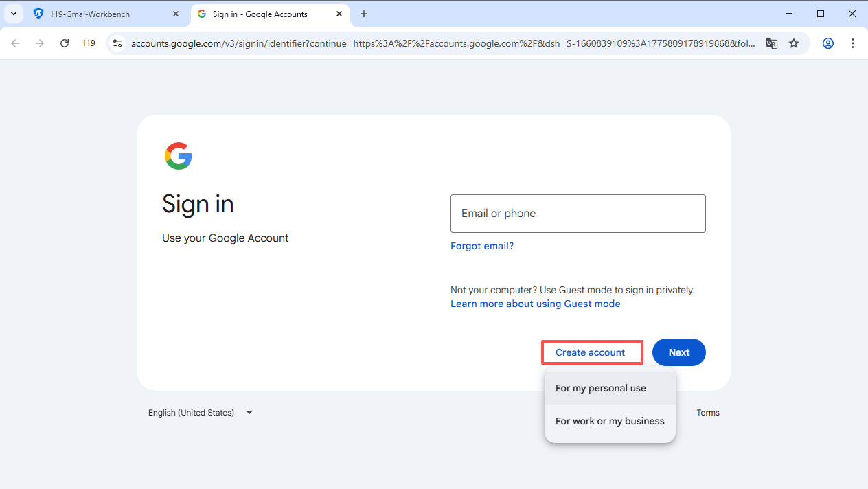Viewport: 868px width, 489px height.
Task: Bookmark this page with the star icon
Action: 794,43
